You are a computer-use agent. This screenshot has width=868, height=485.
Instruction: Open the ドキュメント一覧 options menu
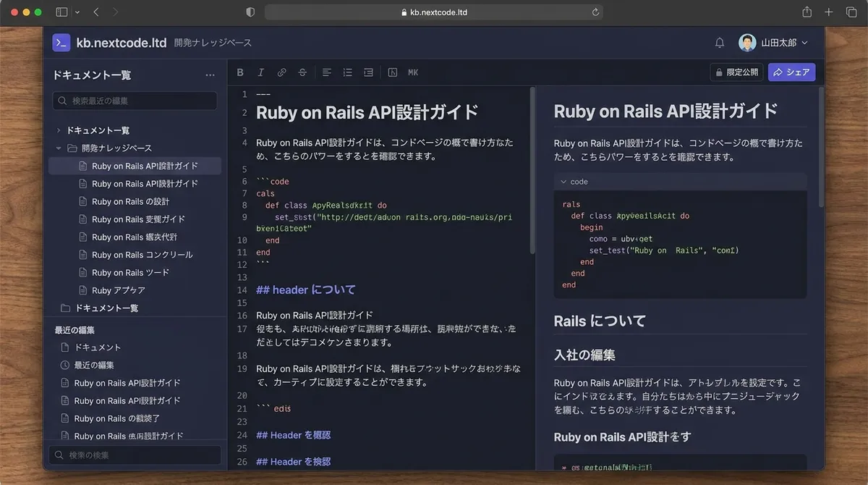210,75
